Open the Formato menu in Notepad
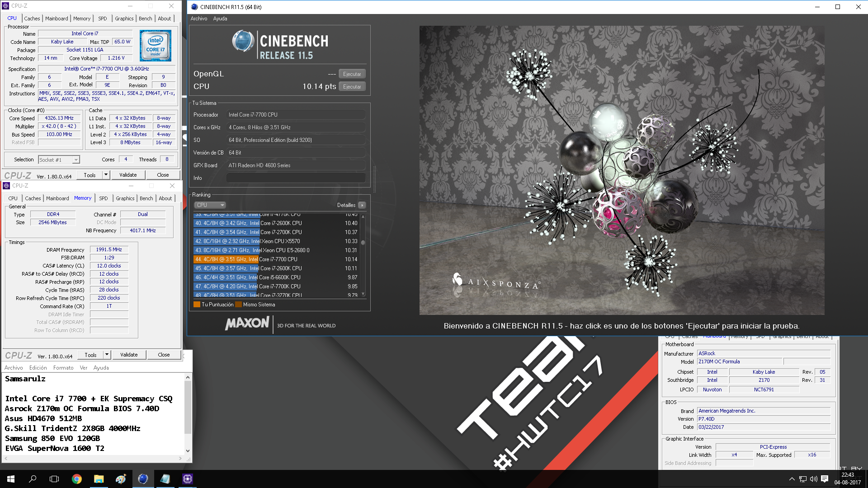This screenshot has height=488, width=868. click(x=63, y=368)
